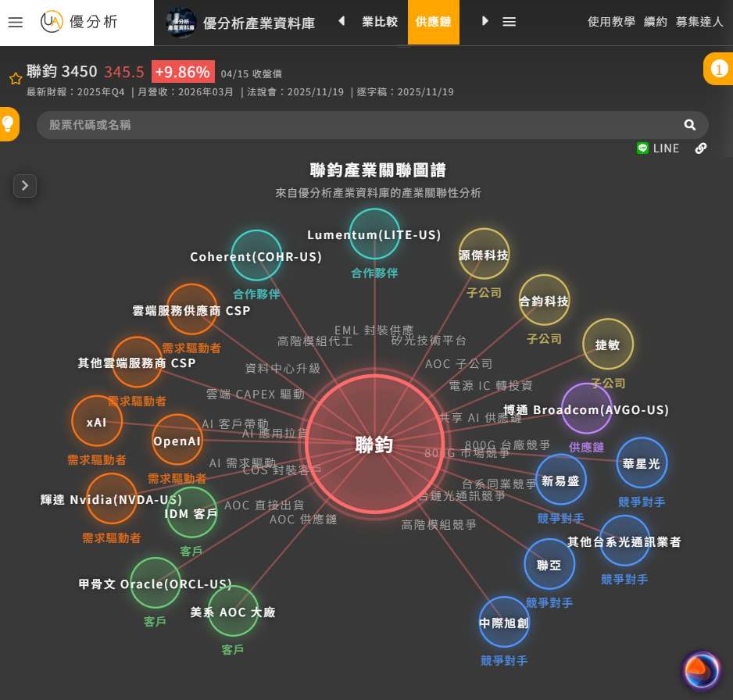Screen dimensions: 733x700
Task: Click the 續約 link
Action: (x=656, y=22)
